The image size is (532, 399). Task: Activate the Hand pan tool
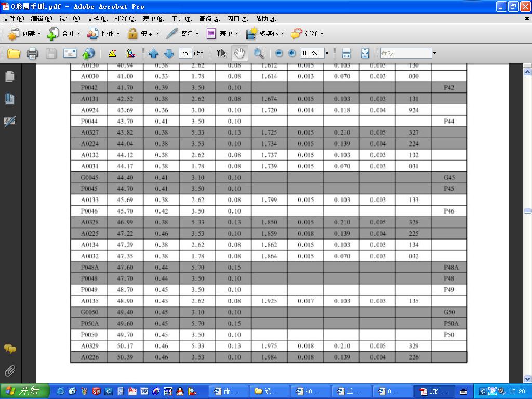click(240, 54)
